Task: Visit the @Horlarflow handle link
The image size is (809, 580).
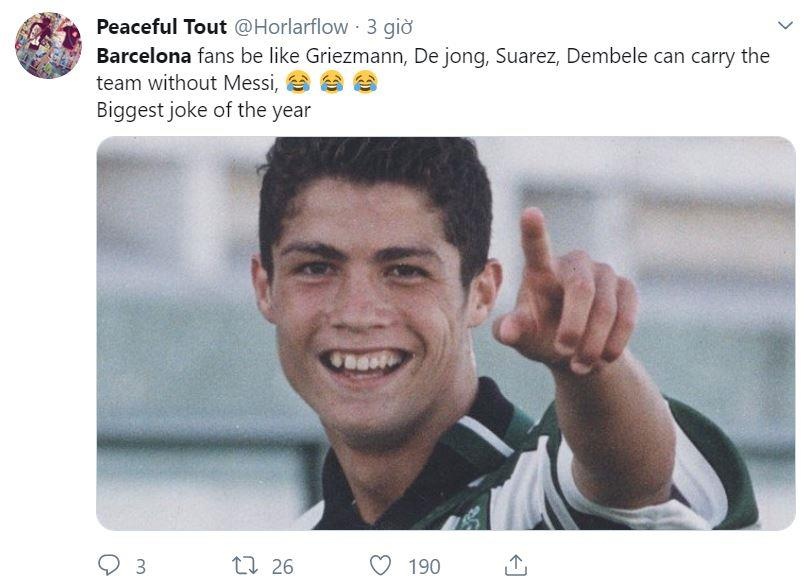Action: pos(291,26)
